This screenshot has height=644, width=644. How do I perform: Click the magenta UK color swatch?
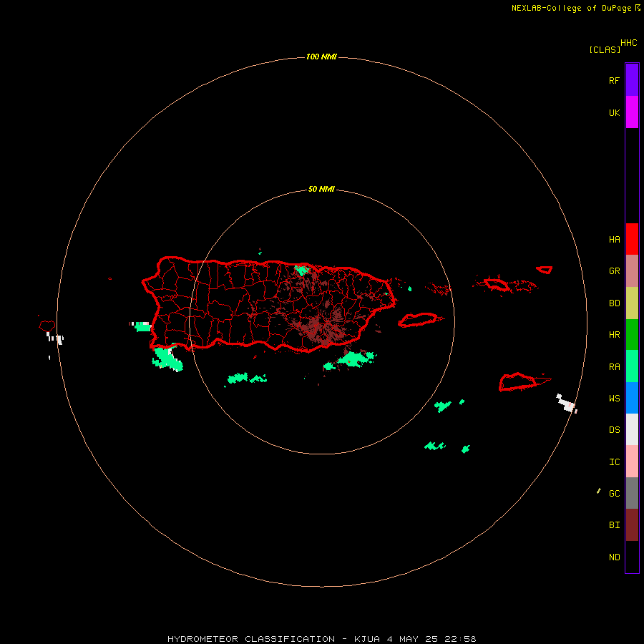click(632, 112)
